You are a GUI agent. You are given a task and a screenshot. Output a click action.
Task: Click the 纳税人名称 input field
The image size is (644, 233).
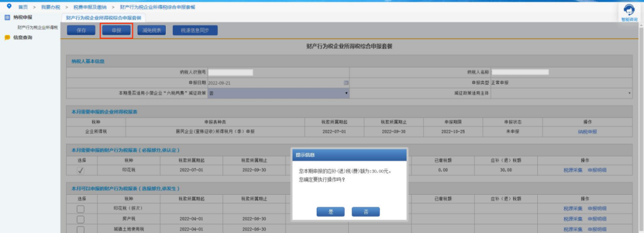tap(520, 72)
